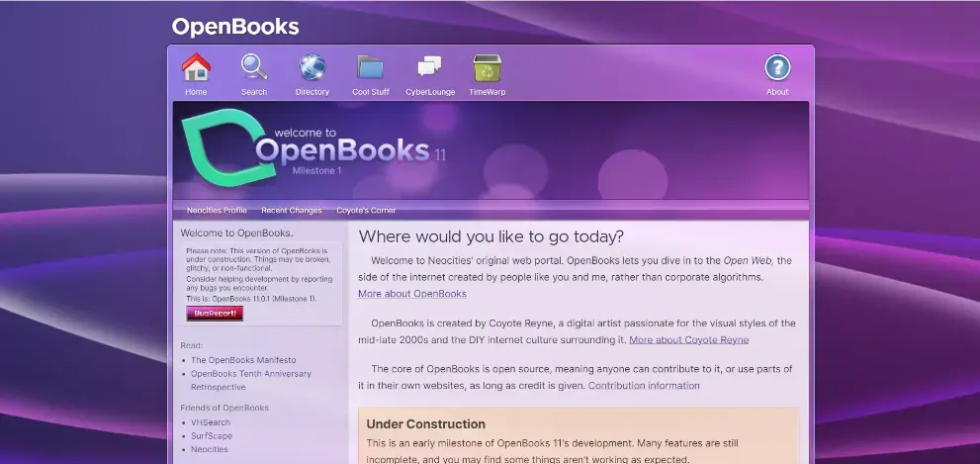The height and width of the screenshot is (464, 980).
Task: Visit the VHSearch friend link
Action: click(x=211, y=422)
